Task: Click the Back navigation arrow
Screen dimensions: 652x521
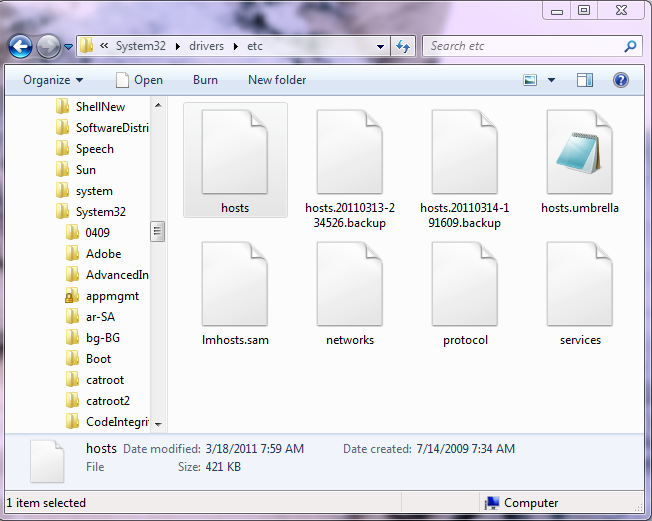Action: tap(20, 46)
